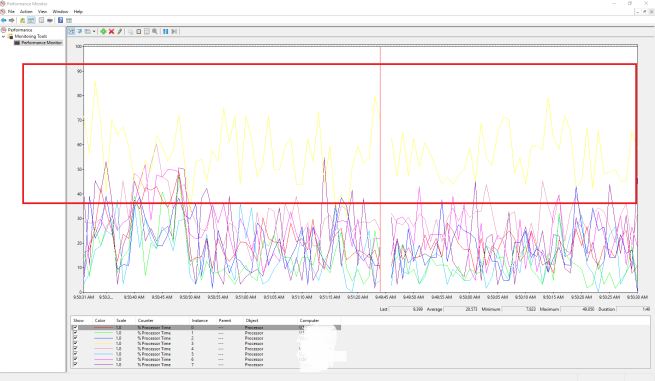Uncheck Show for processor instance 4
655x381 pixels.
coord(75,349)
